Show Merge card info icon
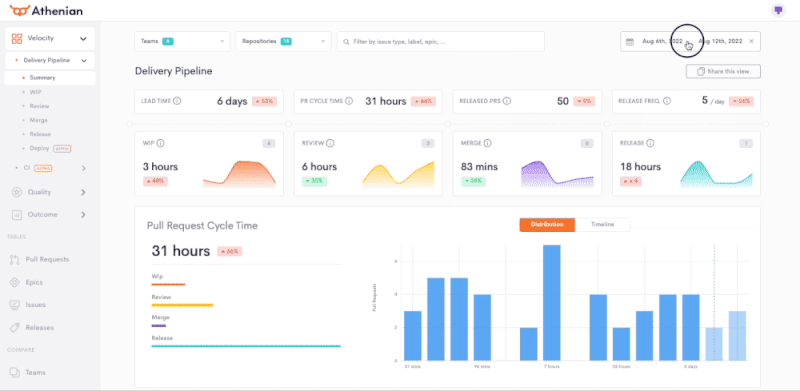The image size is (800, 391). (487, 143)
